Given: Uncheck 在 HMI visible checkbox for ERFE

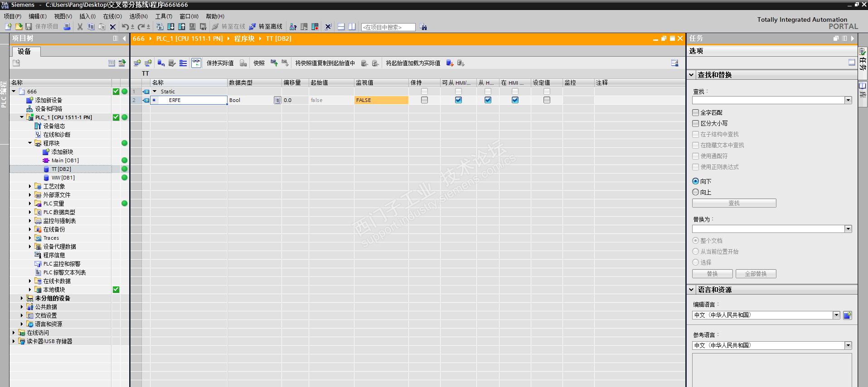Looking at the screenshot, I should [x=515, y=100].
